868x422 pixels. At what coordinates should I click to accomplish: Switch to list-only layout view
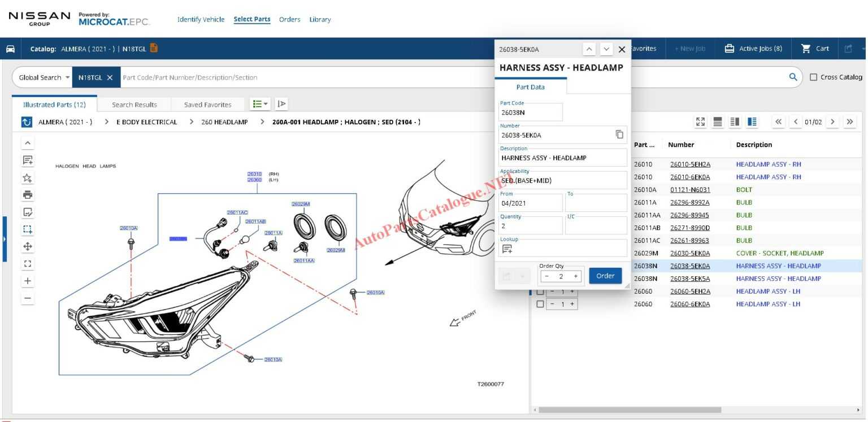point(718,122)
